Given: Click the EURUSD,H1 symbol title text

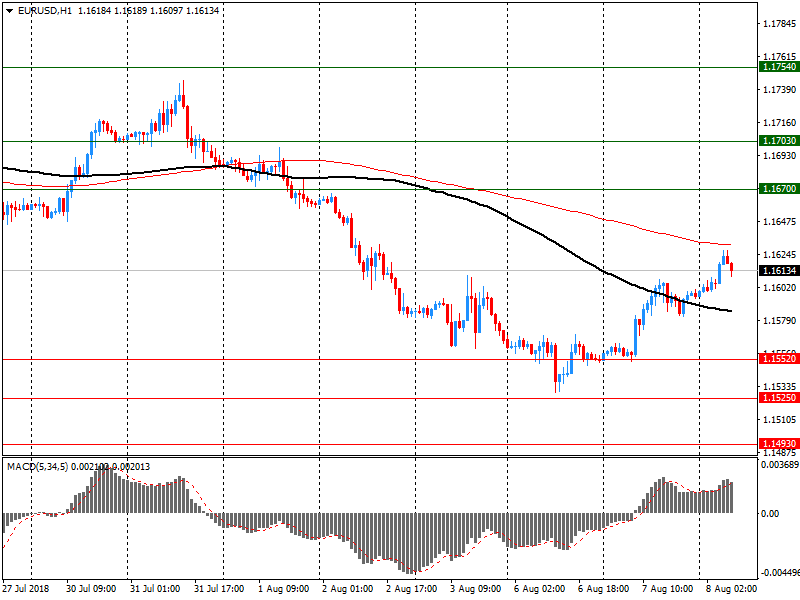Looking at the screenshot, I should point(45,11).
